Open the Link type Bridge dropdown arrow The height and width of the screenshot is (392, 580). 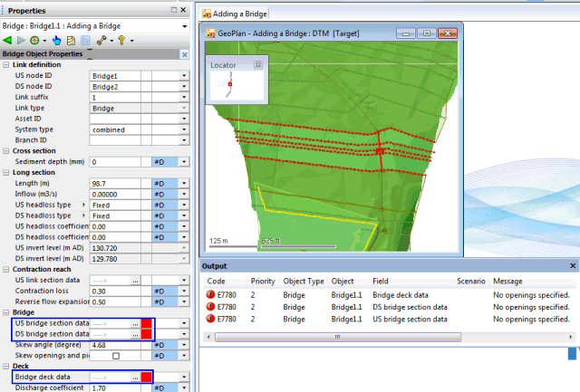pos(184,109)
